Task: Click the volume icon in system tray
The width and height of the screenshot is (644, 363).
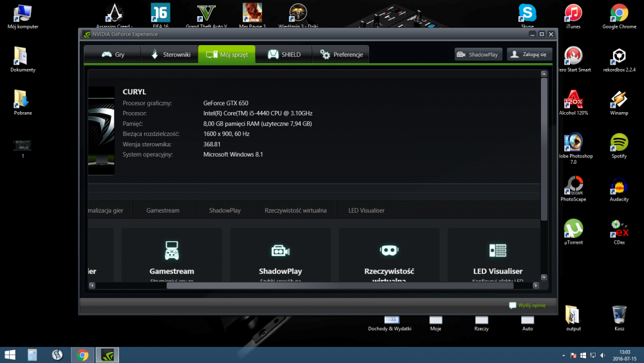Action: pyautogui.click(x=603, y=355)
